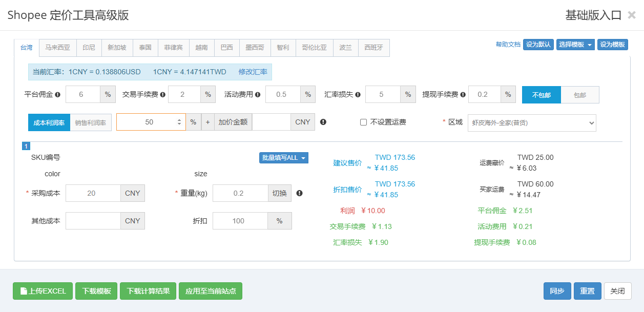Focus the 活动费用 percentage field
The height and width of the screenshot is (312, 644).
282,95
